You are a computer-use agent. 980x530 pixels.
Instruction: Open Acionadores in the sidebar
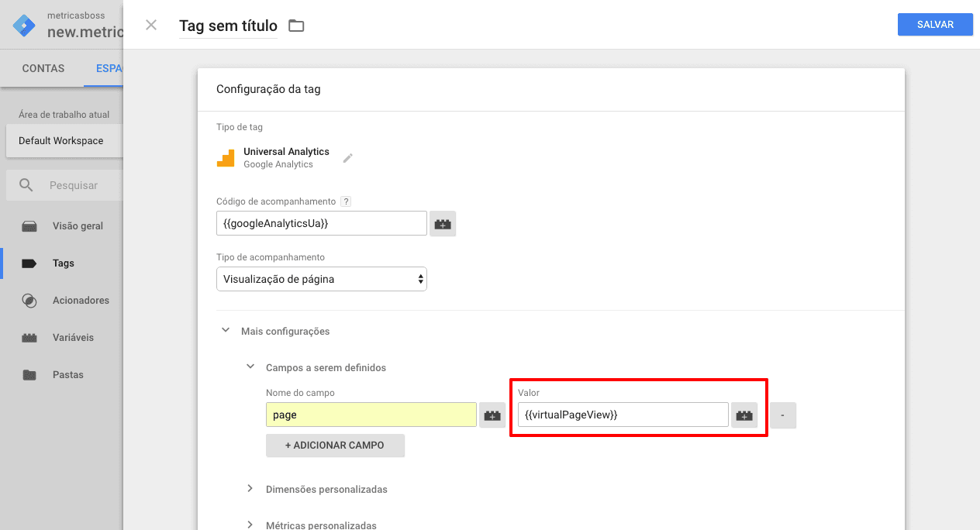pyautogui.click(x=81, y=301)
